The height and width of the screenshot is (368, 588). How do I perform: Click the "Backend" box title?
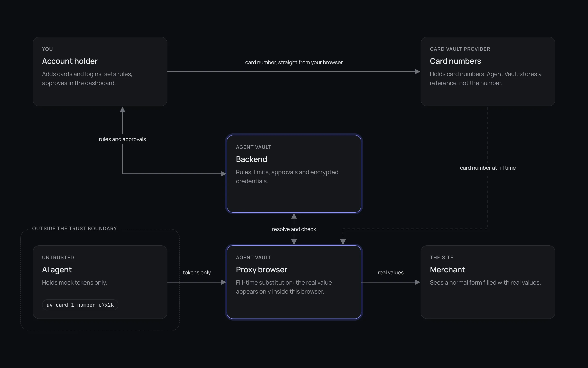(x=252, y=159)
